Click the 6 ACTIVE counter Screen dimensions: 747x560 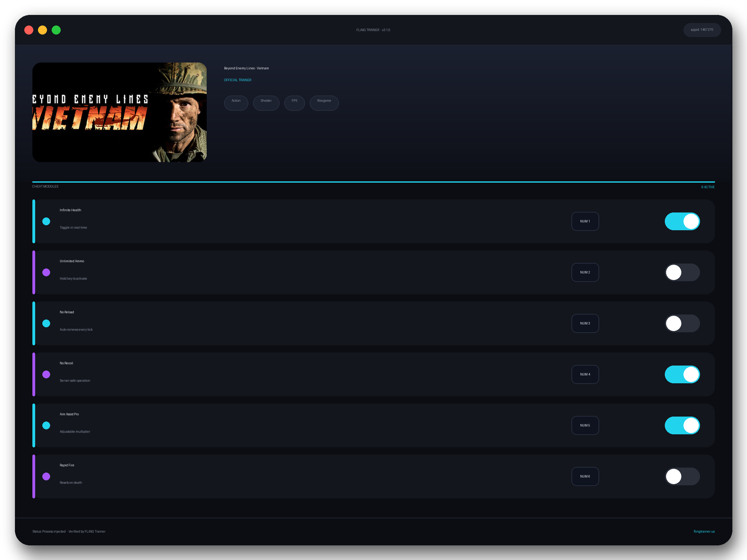click(708, 187)
